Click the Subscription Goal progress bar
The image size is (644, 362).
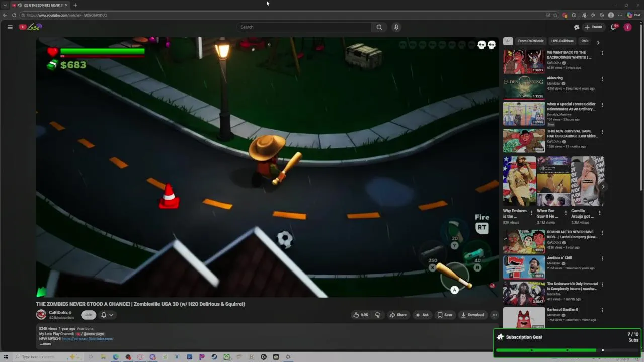[x=567, y=350]
